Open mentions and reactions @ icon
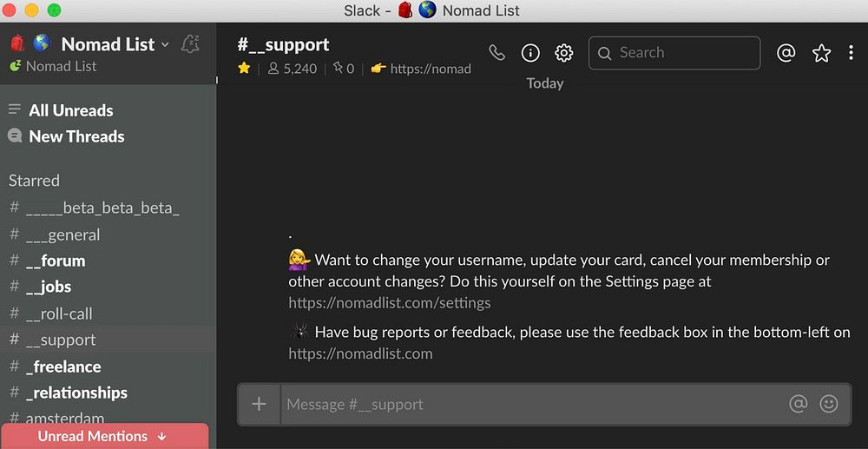 [x=786, y=53]
